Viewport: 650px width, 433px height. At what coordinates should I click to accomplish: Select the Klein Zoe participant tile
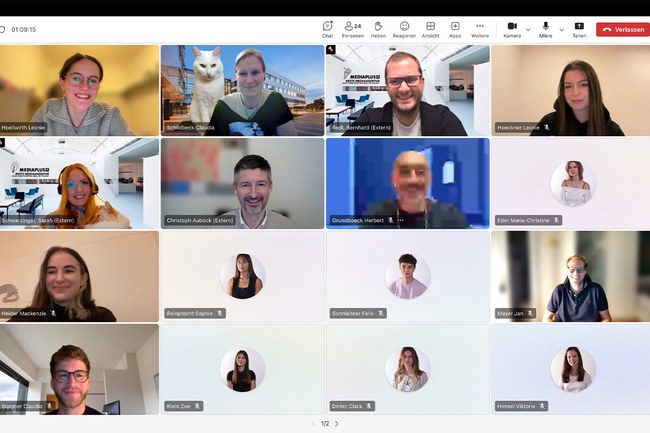click(x=242, y=368)
